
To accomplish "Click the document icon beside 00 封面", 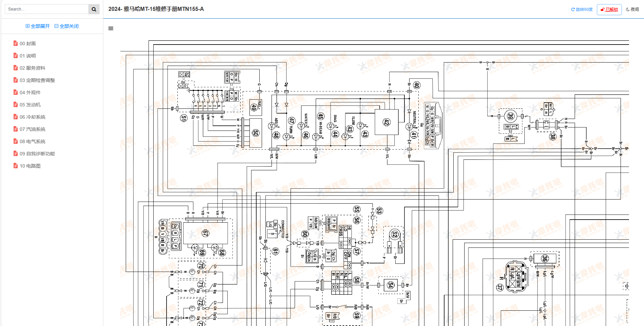I will coord(16,43).
